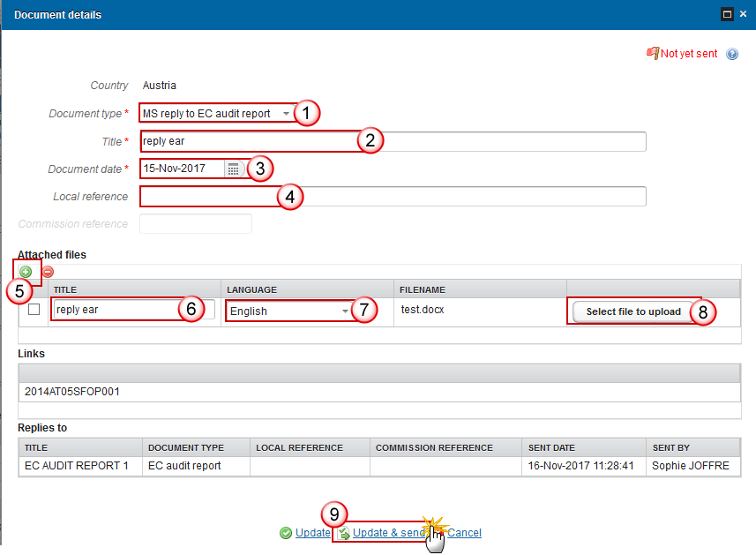Click into the document Title field
The width and height of the screenshot is (756, 555).
pos(393,141)
